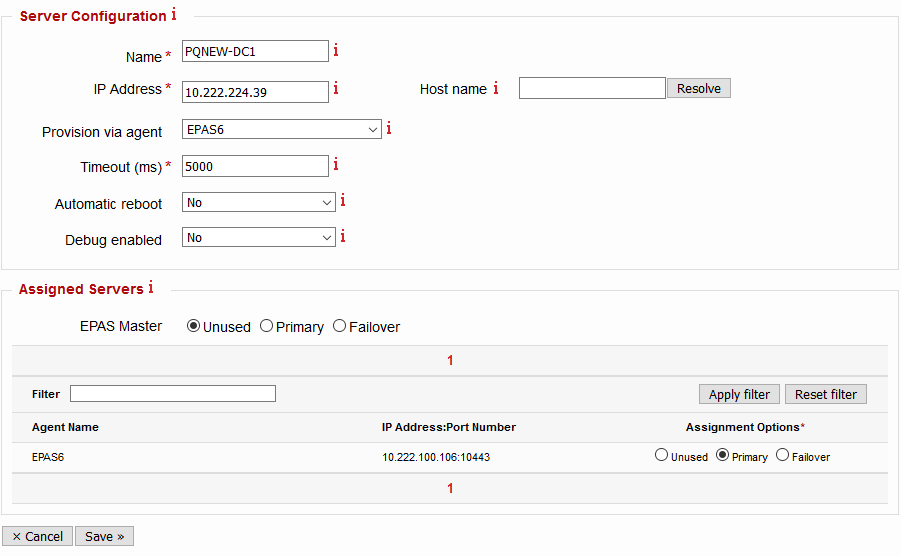Click info icon beside Debug enabled dropdown
The width and height of the screenshot is (901, 556).
pos(342,237)
